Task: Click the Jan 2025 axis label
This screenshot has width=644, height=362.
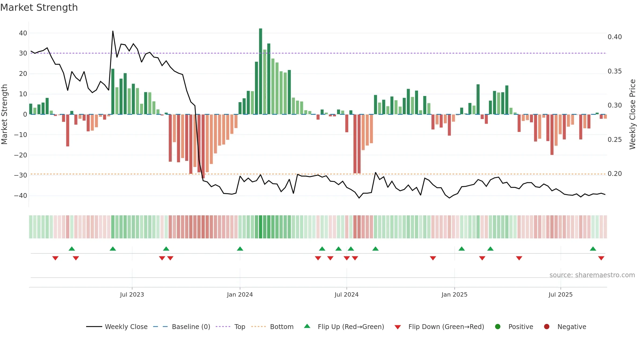Action: point(454,294)
